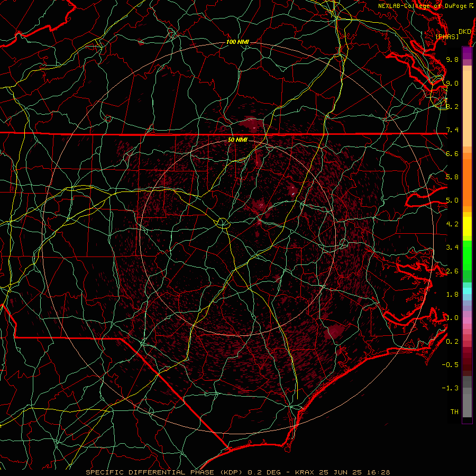Click the 8.2 scale label
Viewport: 476px width, 476px height.
[x=452, y=106]
